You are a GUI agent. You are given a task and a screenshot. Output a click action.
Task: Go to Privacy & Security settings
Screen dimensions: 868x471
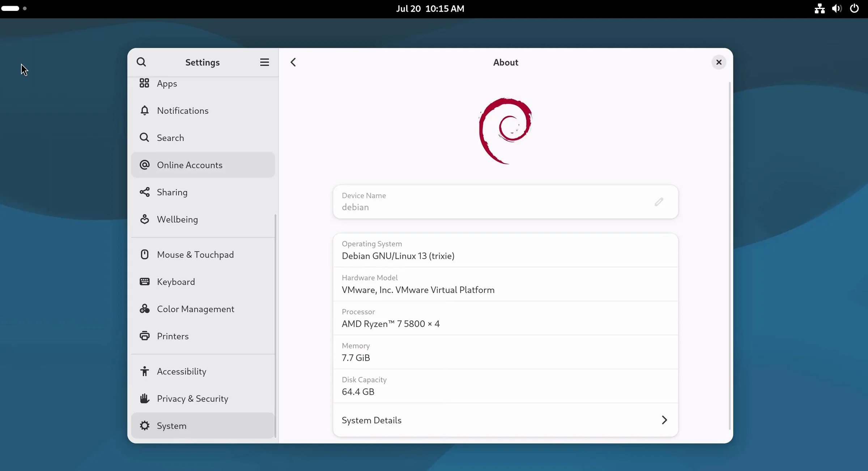click(203, 398)
